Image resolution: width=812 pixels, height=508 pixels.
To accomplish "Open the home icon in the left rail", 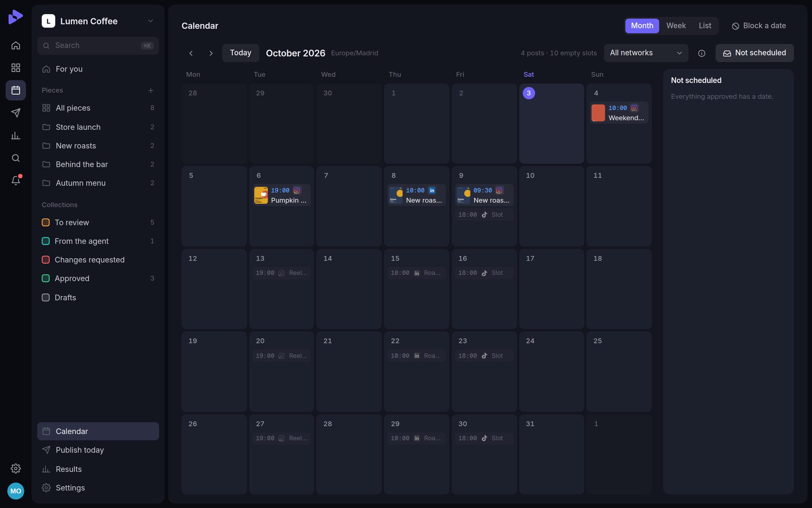I will tap(16, 45).
